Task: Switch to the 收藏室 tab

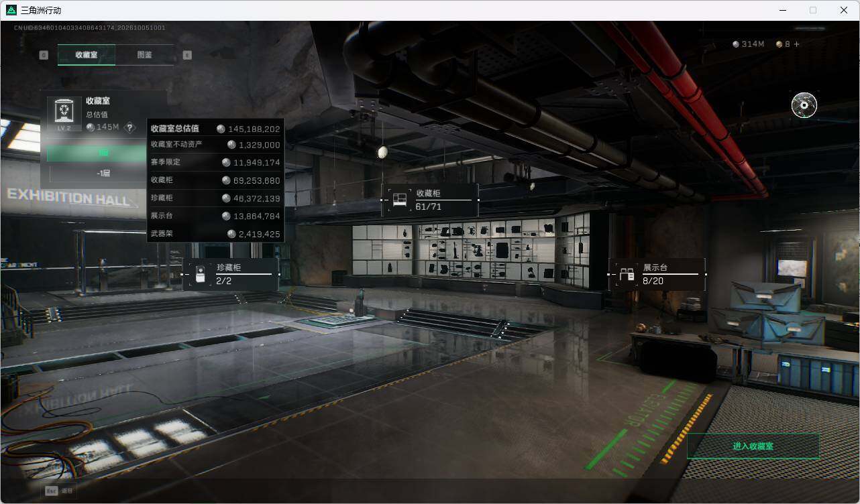Action: click(x=87, y=55)
